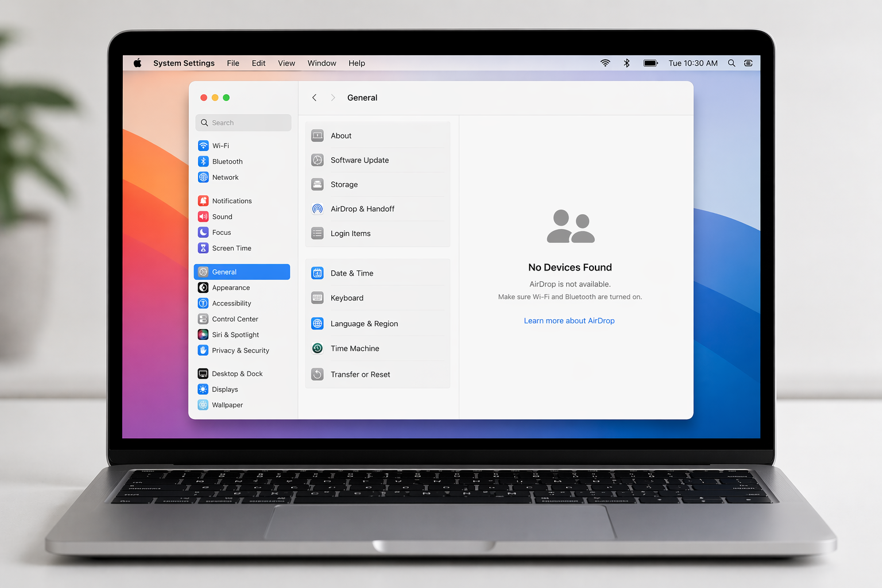
Task: Go back with the left chevron
Action: click(314, 98)
